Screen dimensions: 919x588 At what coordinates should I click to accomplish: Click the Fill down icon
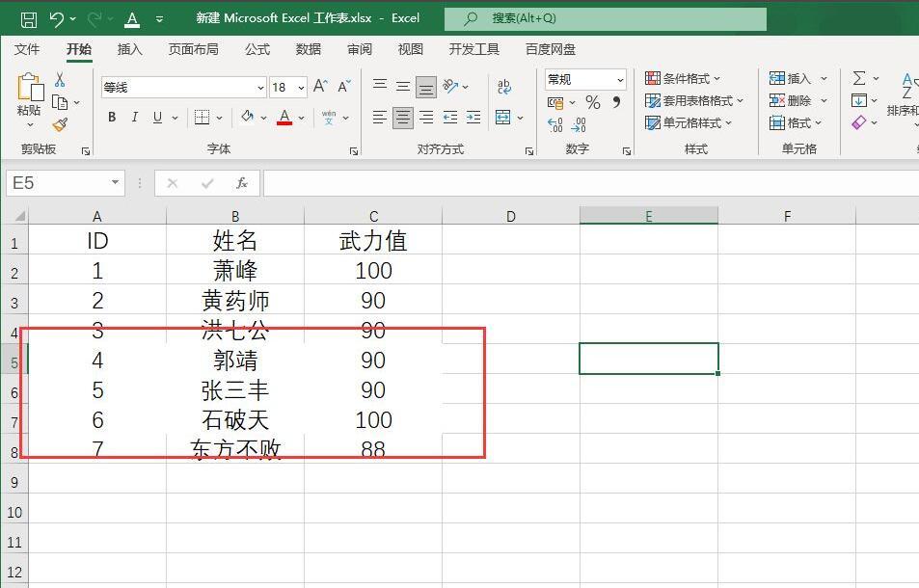click(x=859, y=101)
